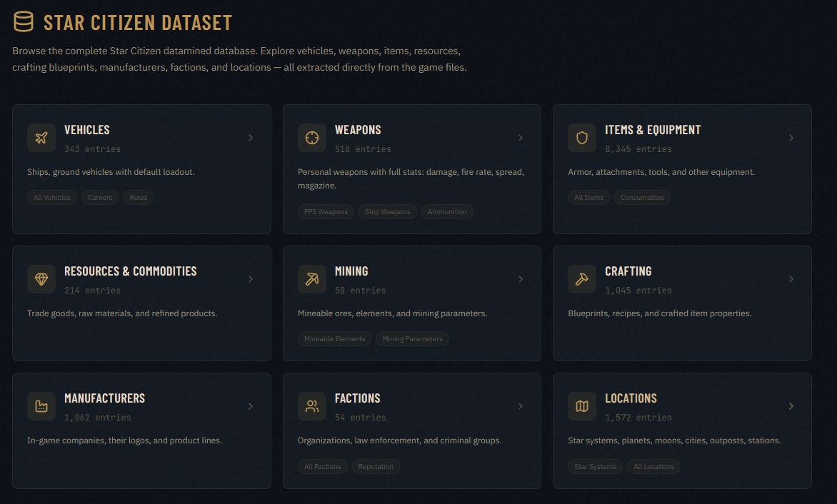Click the Items & Equipment chevron arrow

791,138
